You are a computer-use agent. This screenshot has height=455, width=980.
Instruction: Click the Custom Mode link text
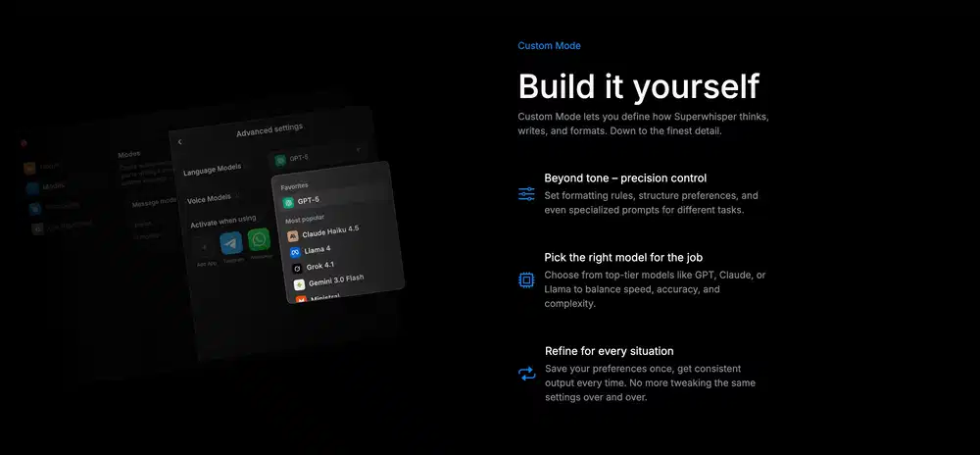pos(549,46)
